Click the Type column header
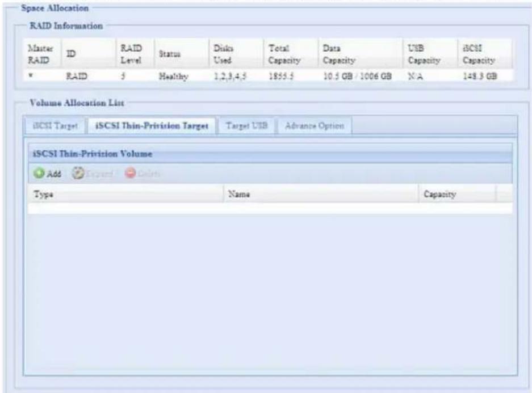The image size is (532, 393). [x=126, y=194]
